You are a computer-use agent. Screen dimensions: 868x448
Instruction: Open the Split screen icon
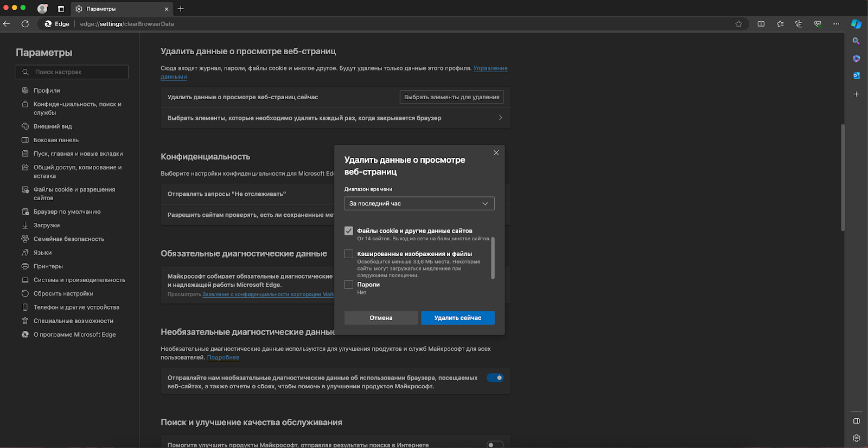pos(761,24)
